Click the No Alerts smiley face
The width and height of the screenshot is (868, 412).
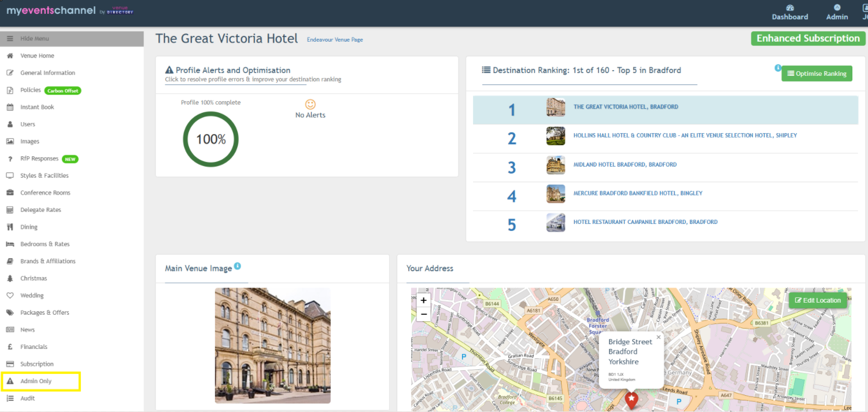point(311,105)
